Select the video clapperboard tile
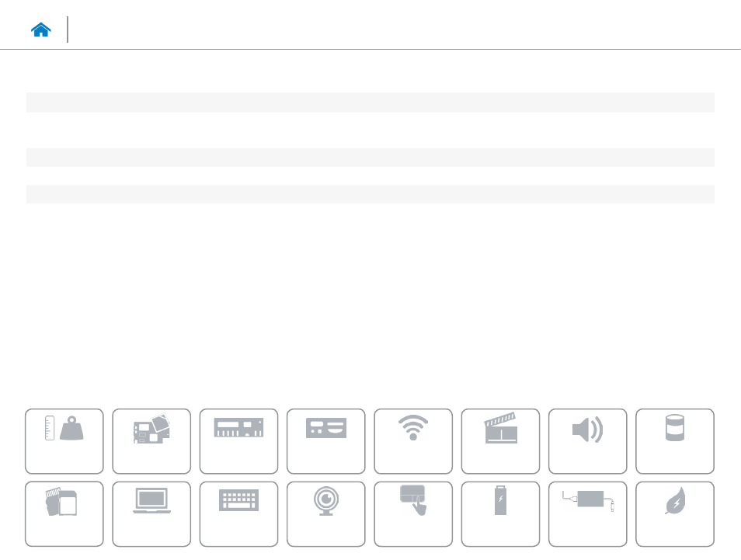The height and width of the screenshot is (560, 741). (500, 441)
